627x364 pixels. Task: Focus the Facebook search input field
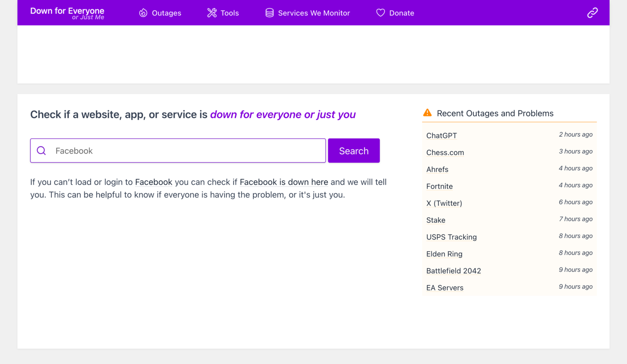188,151
